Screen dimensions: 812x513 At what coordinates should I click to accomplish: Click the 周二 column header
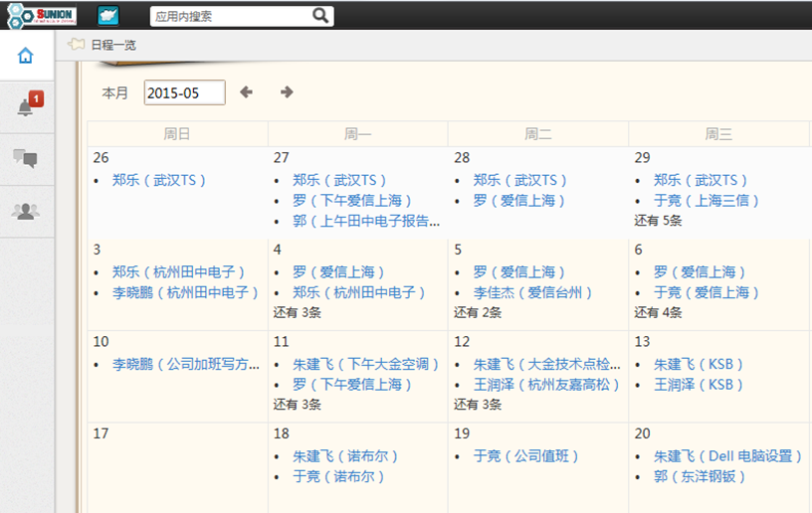(x=538, y=134)
